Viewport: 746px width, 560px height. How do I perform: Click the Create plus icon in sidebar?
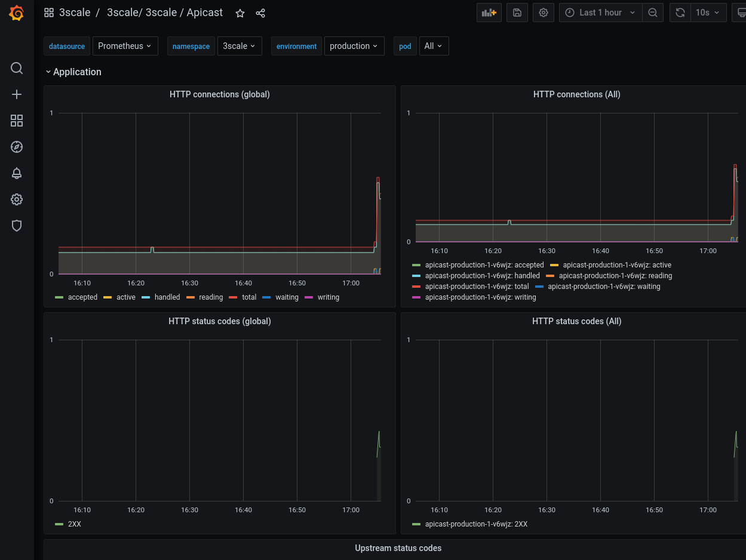coord(17,94)
